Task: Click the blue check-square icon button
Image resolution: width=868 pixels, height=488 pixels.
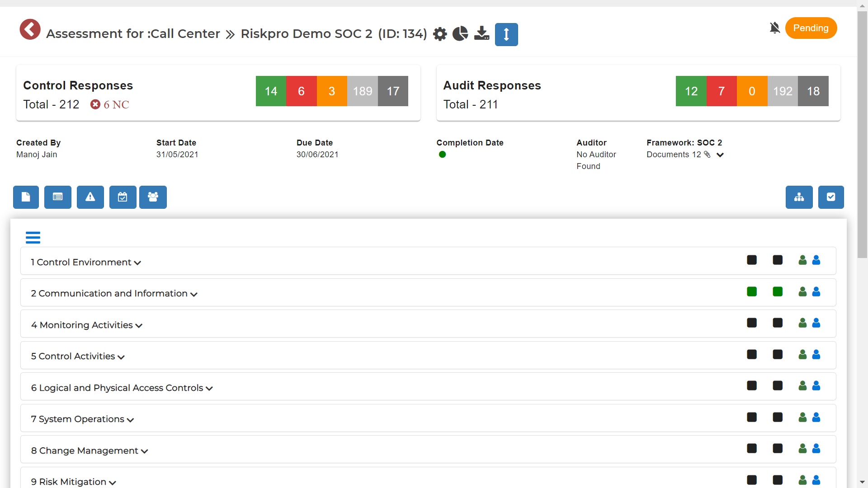Action: point(831,197)
